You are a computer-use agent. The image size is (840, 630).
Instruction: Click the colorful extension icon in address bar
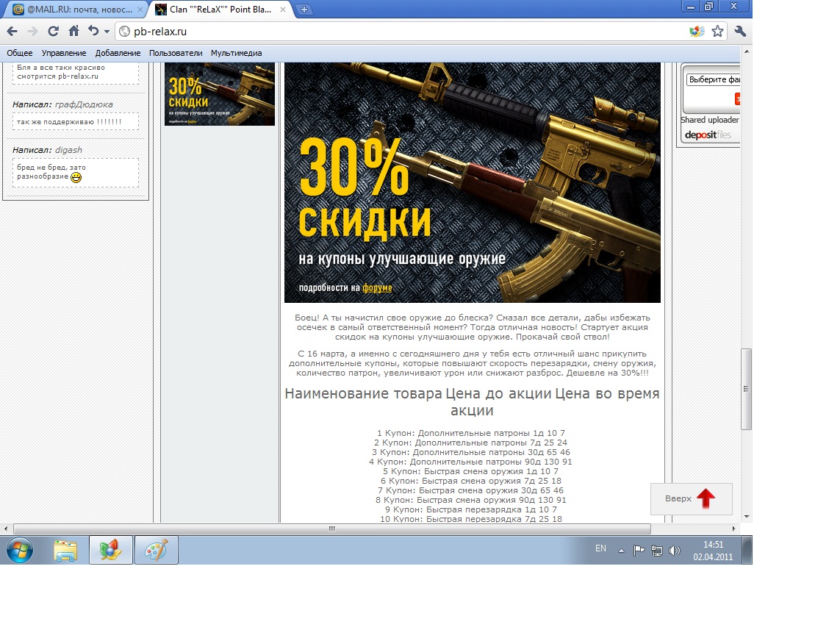coord(696,32)
